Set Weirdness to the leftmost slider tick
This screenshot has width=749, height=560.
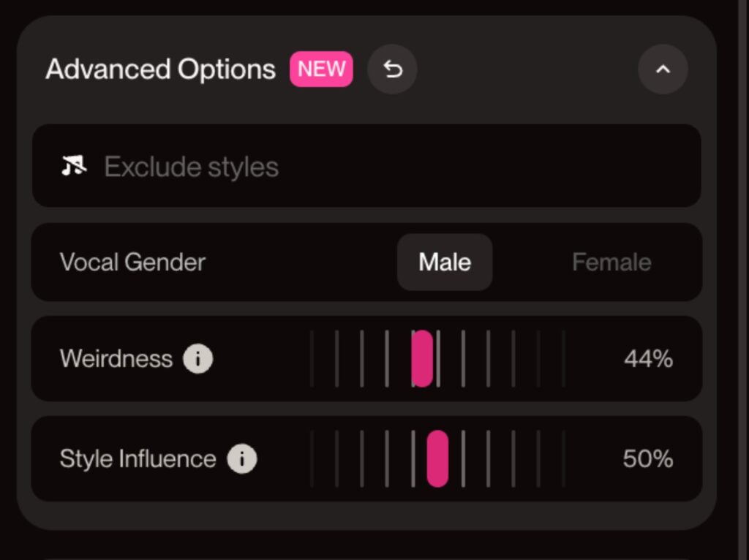pos(312,359)
